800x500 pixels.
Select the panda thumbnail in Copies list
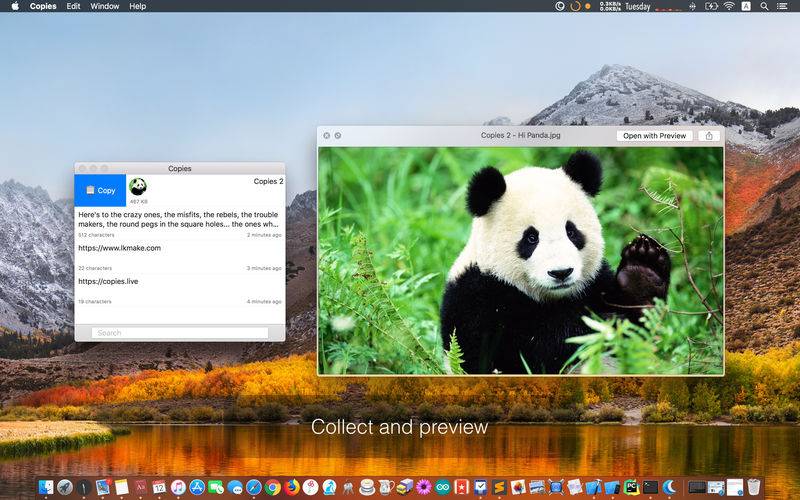tap(138, 187)
